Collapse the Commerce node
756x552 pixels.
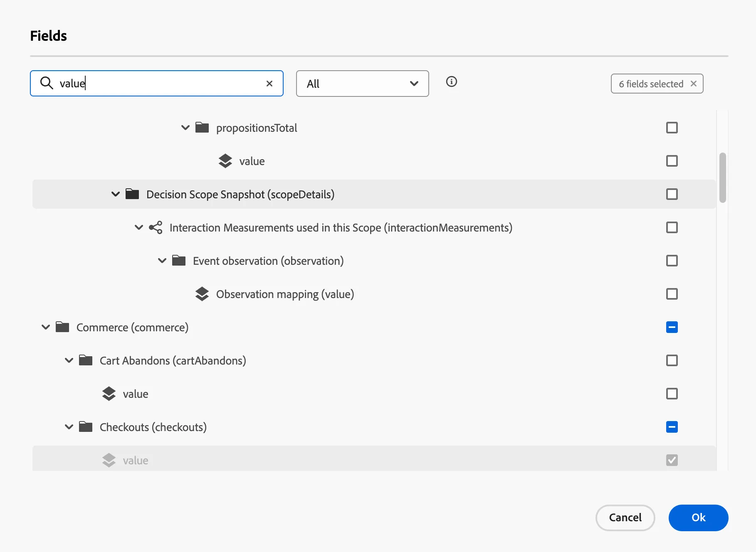[46, 327]
